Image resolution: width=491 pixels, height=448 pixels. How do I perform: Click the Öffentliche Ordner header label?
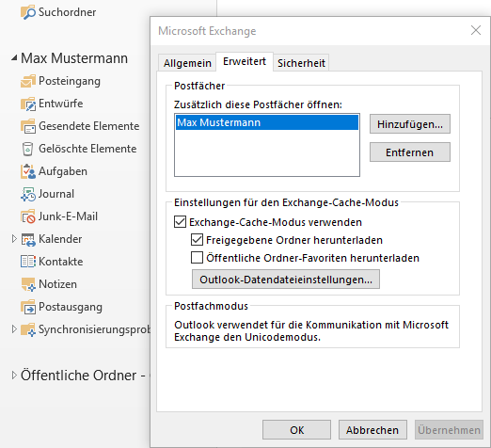click(83, 376)
